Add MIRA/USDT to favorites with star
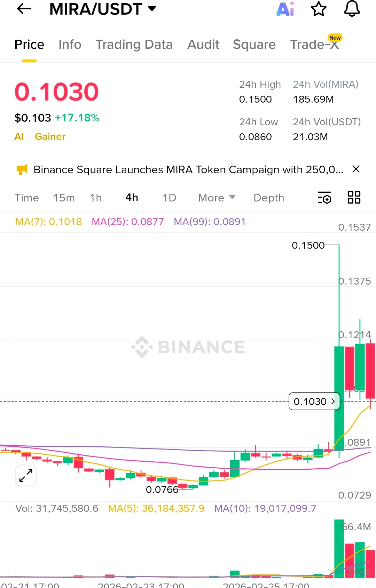Screen dimensions: 376x588 pyautogui.click(x=319, y=9)
